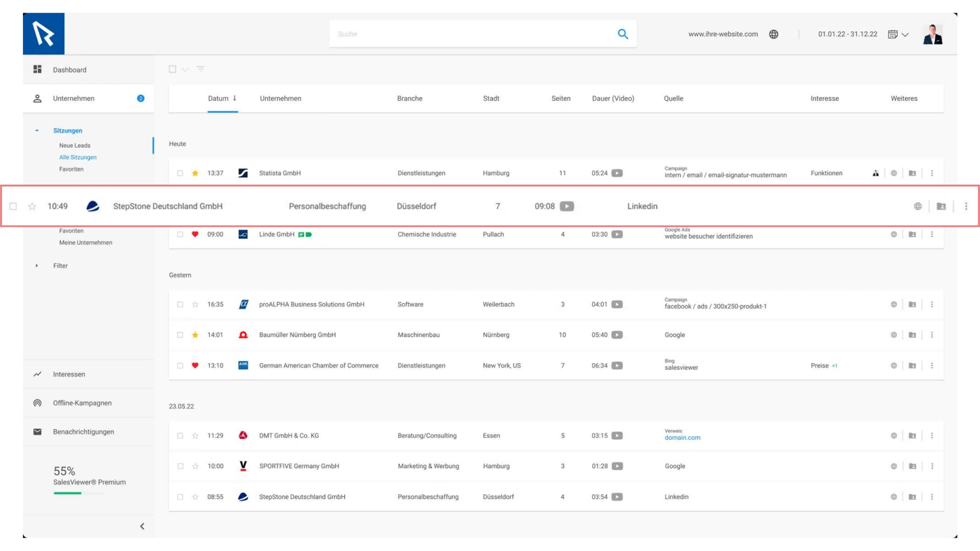This screenshot has width=980, height=551.
Task: Play the video for Statista GmbH session
Action: coord(617,173)
